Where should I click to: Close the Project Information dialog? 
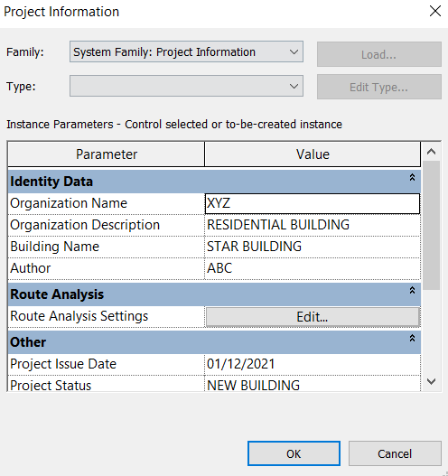435,12
